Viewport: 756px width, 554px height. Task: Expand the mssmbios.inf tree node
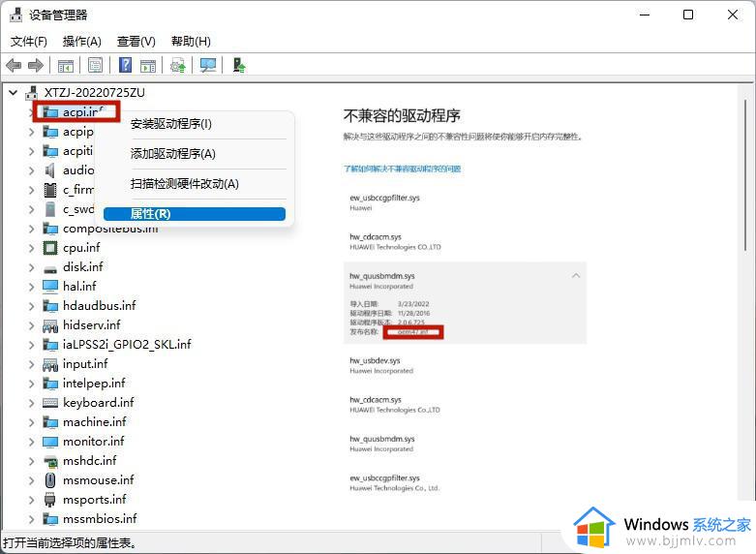click(31, 519)
